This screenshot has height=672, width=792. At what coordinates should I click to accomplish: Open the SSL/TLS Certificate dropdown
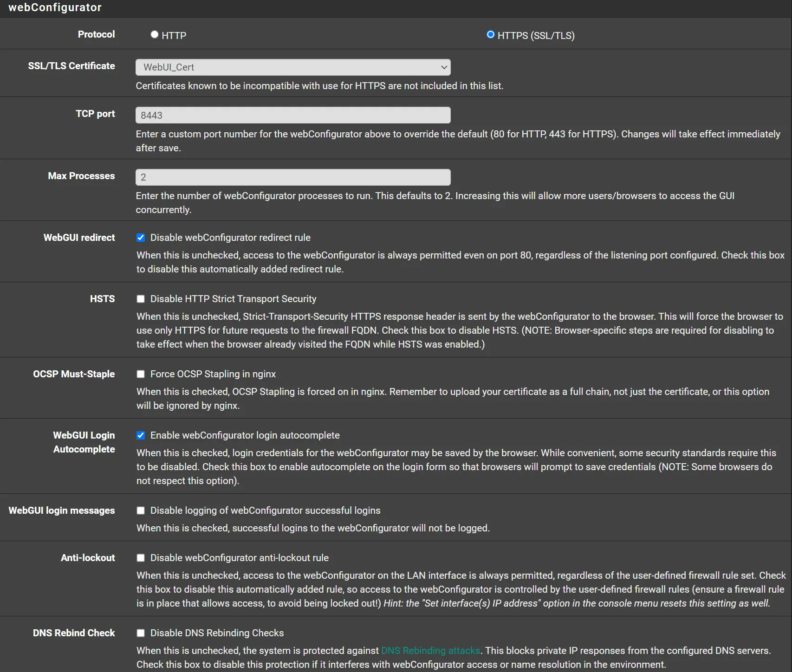292,67
